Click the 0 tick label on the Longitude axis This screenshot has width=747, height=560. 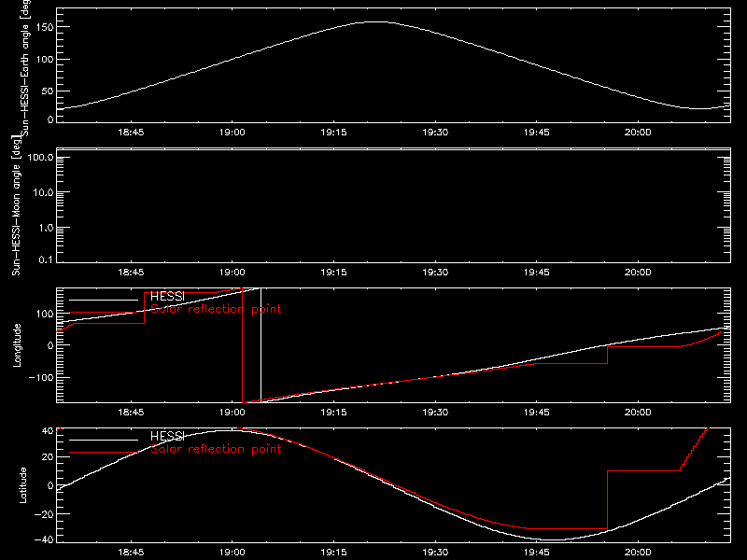coord(50,345)
